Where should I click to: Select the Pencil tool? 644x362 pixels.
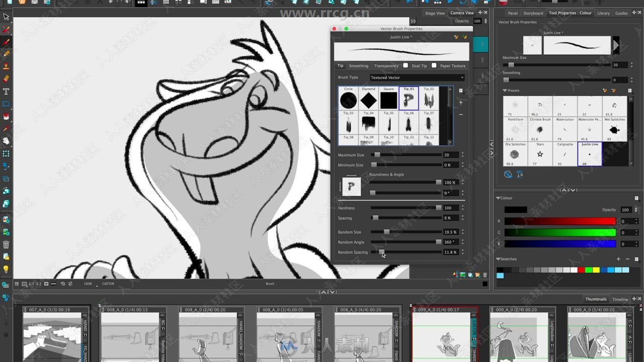coord(6,54)
